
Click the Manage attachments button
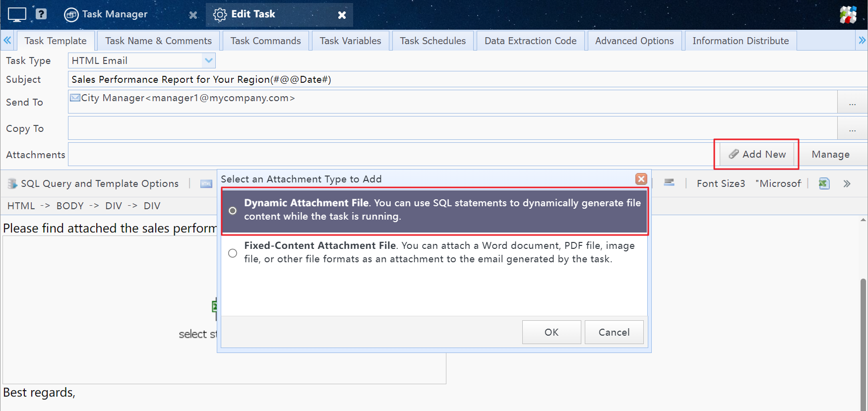[x=830, y=155]
